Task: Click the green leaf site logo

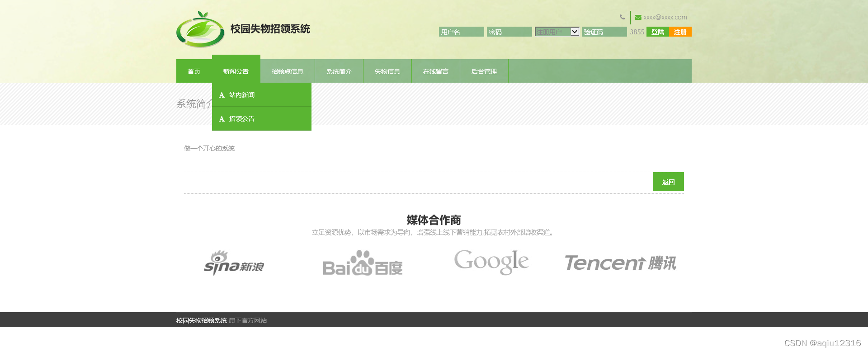Action: [x=200, y=29]
